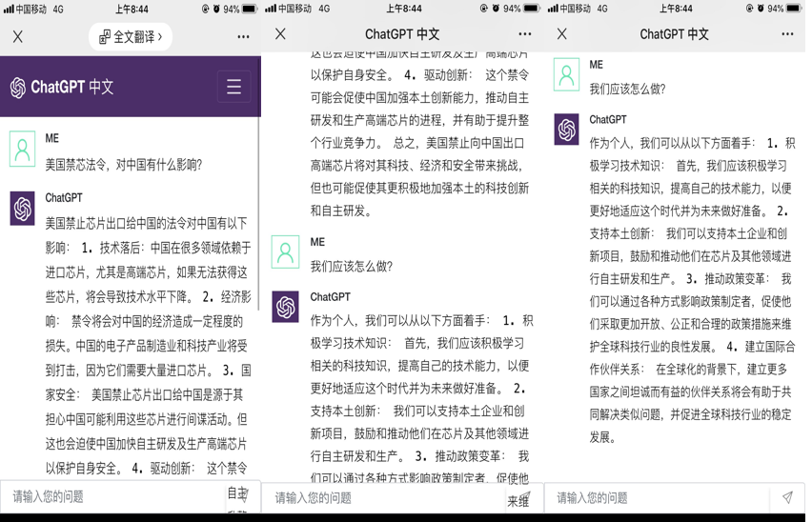Click ChatGPT avatar in the right screen
The image size is (812, 522).
[x=566, y=130]
